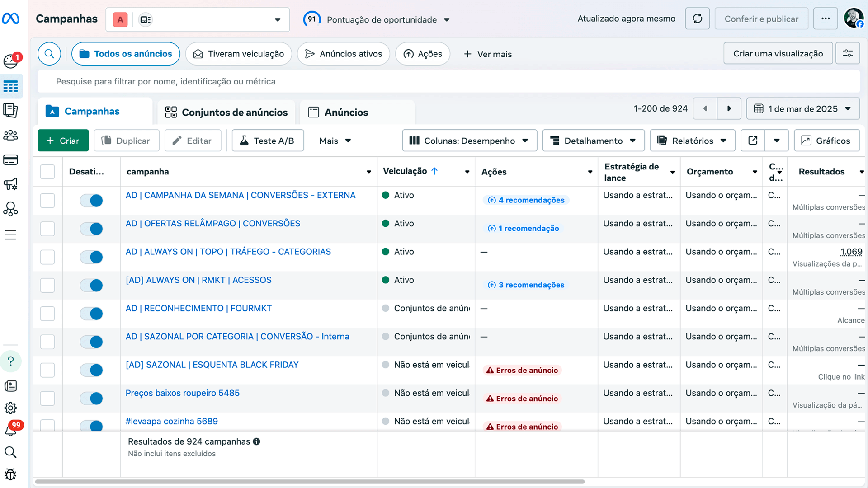868x488 pixels.
Task: Expand the Colunas: Desempenho dropdown
Action: tap(469, 141)
